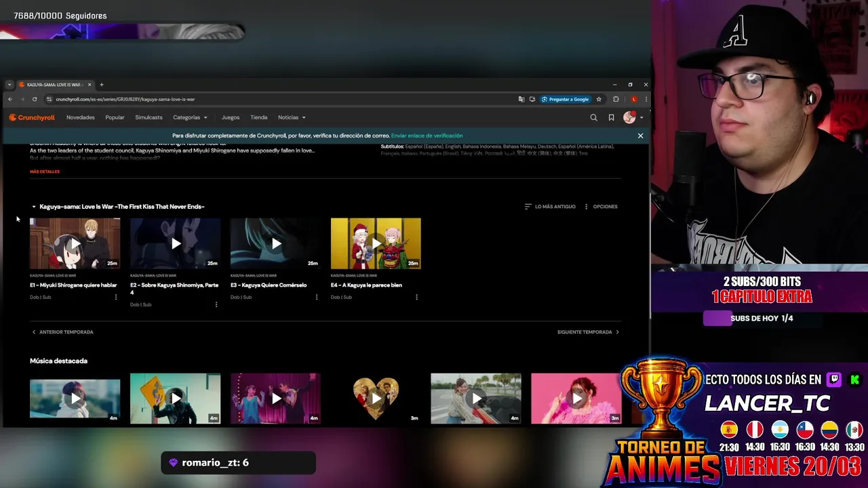Play episode E1 thumbnail

pyautogui.click(x=75, y=243)
